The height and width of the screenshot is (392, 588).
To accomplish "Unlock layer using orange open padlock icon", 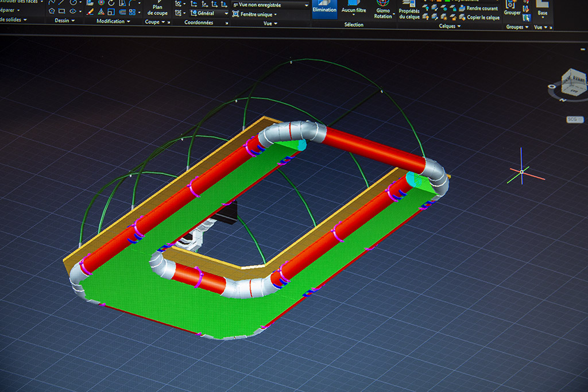I will tap(453, 17).
